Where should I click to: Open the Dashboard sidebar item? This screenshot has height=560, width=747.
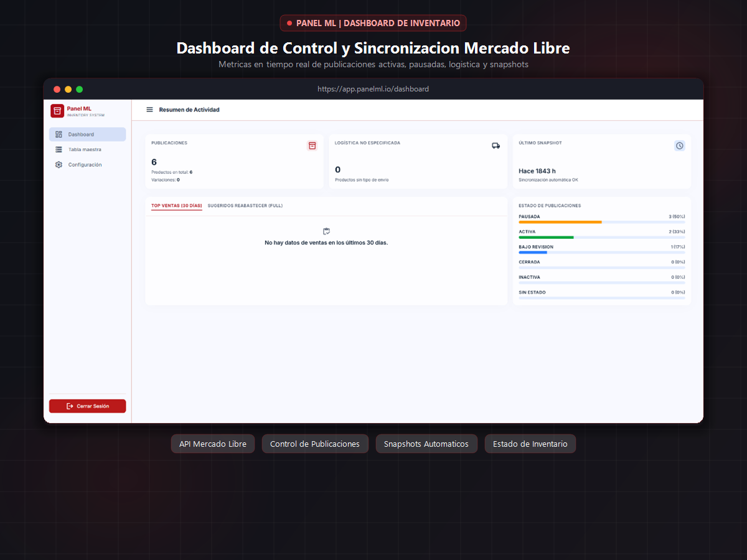[88, 134]
